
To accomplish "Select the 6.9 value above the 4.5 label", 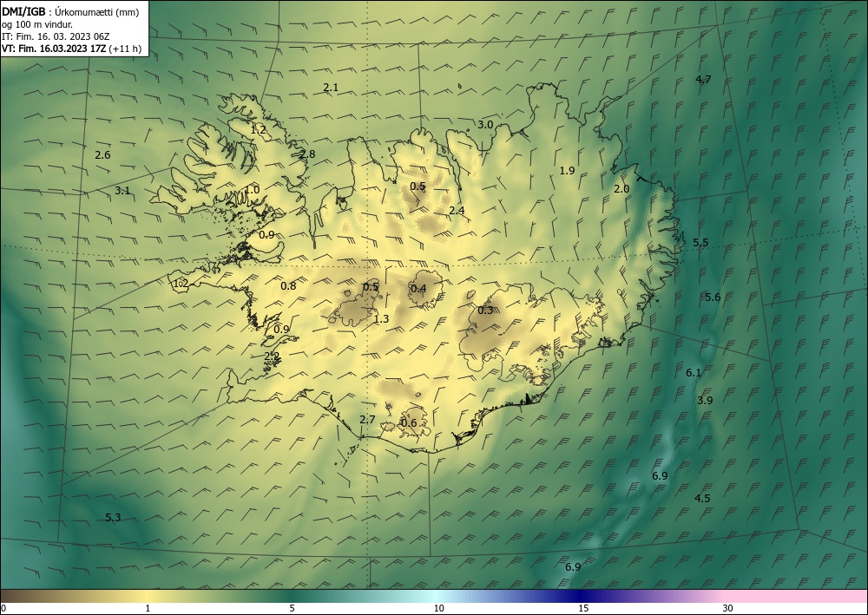I will click(660, 475).
